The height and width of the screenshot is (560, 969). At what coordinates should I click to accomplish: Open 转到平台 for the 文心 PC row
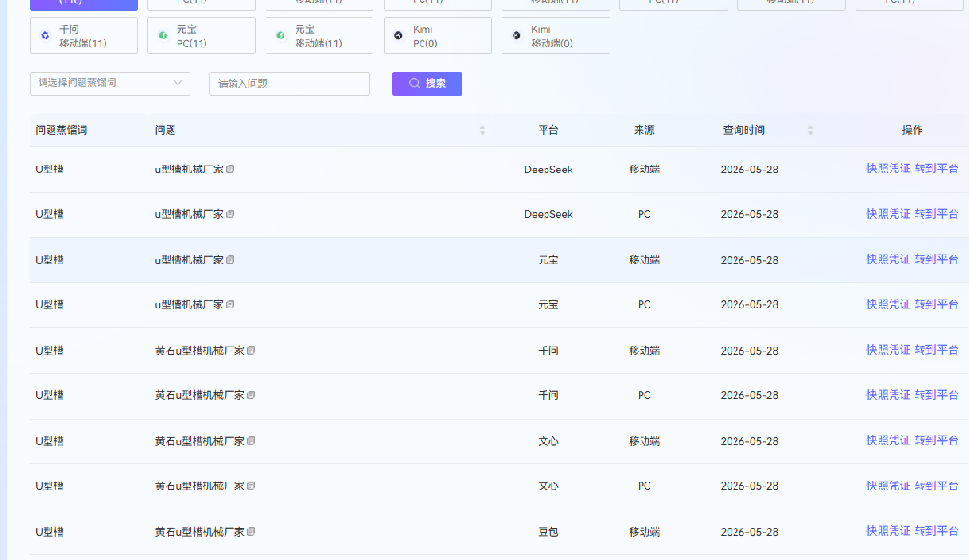tap(936, 485)
